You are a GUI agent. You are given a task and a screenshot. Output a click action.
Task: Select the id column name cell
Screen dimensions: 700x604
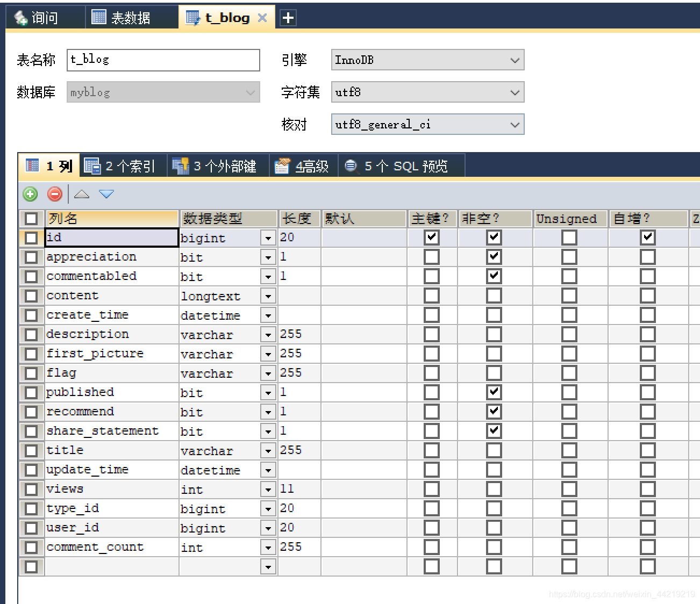[112, 238]
